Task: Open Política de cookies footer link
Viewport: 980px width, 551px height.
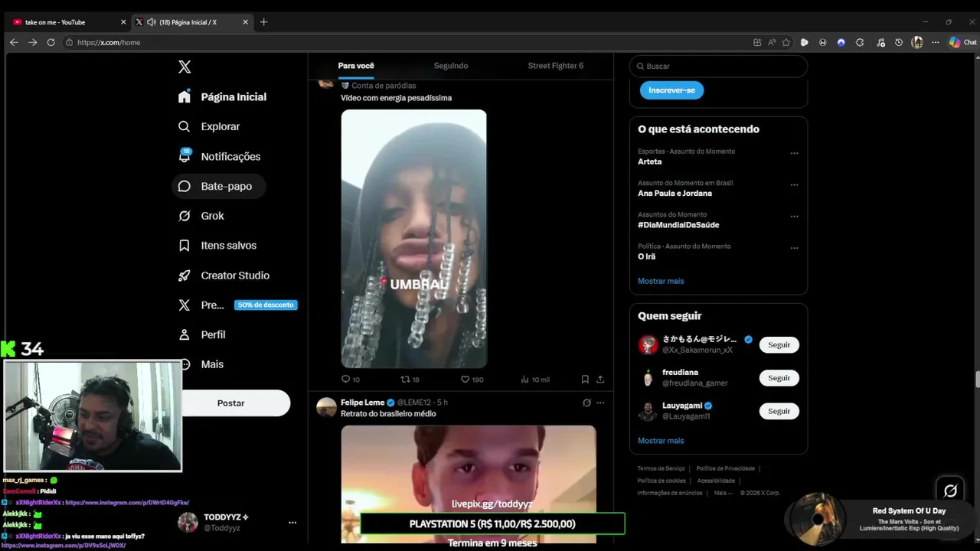Action: pyautogui.click(x=661, y=481)
